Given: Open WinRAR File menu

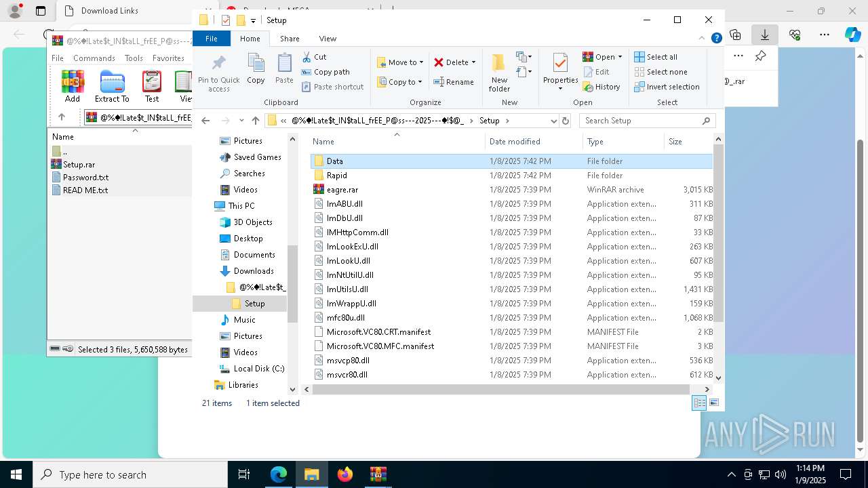Looking at the screenshot, I should click(x=58, y=58).
